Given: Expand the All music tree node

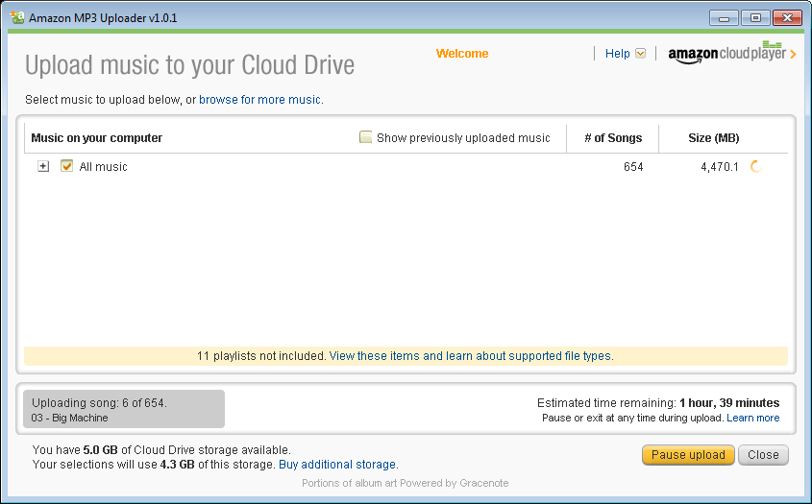Looking at the screenshot, I should pyautogui.click(x=43, y=167).
